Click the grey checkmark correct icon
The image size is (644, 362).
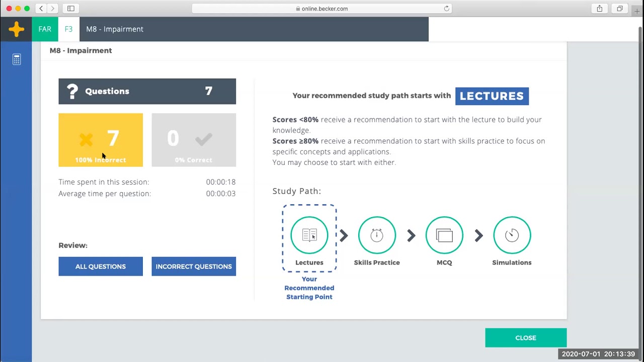coord(204,139)
